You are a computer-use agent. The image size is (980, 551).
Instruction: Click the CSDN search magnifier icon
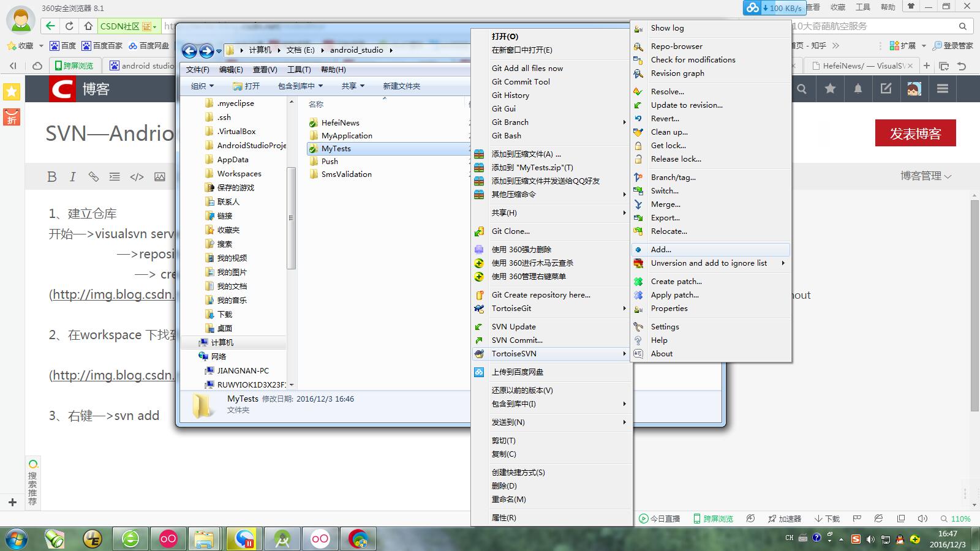point(801,89)
